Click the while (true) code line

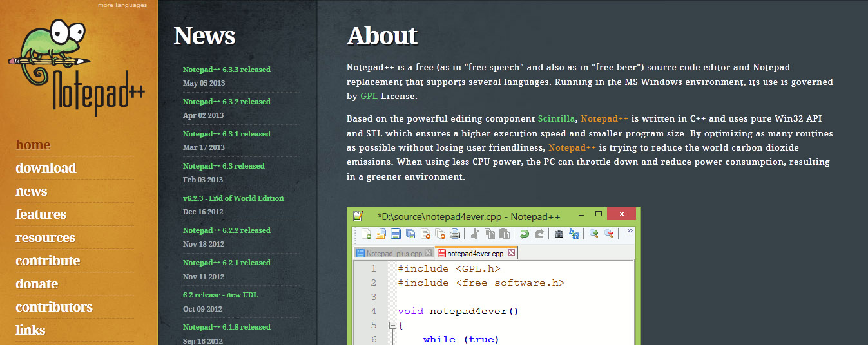[461, 339]
